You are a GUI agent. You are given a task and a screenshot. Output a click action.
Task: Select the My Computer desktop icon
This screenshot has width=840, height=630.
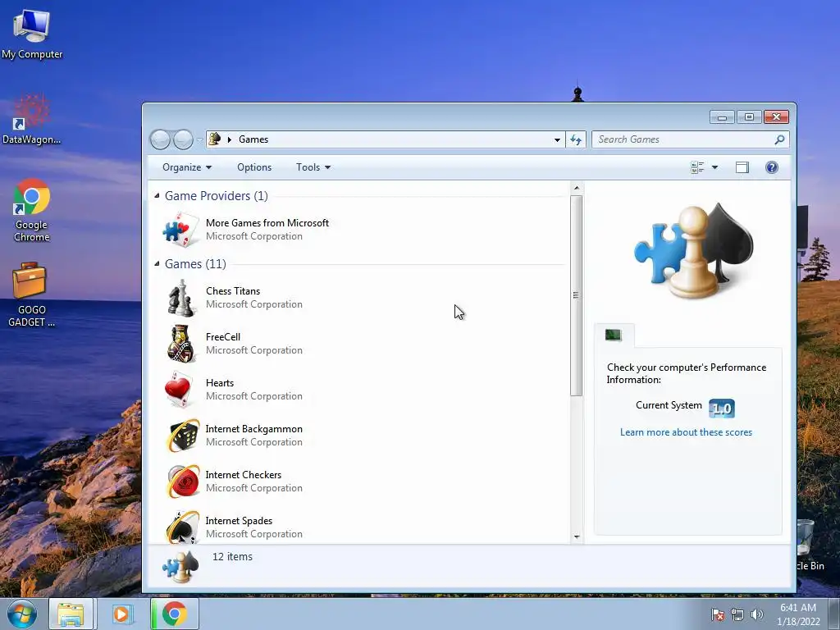32,34
